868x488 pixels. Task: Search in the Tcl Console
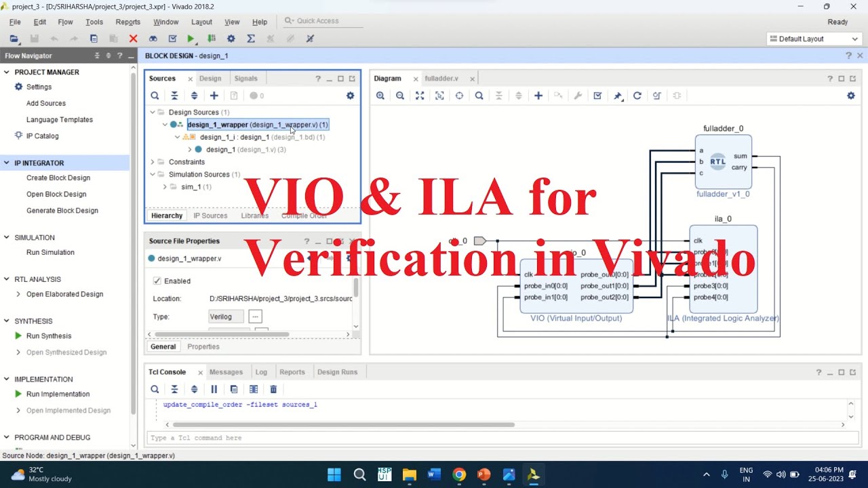[x=155, y=389]
